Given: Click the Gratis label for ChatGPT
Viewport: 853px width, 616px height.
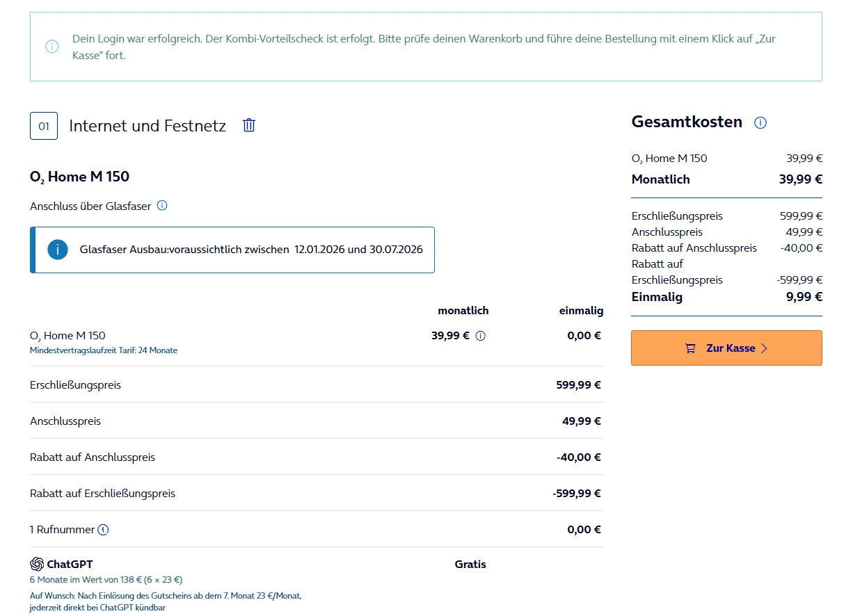Looking at the screenshot, I should click(x=470, y=564).
